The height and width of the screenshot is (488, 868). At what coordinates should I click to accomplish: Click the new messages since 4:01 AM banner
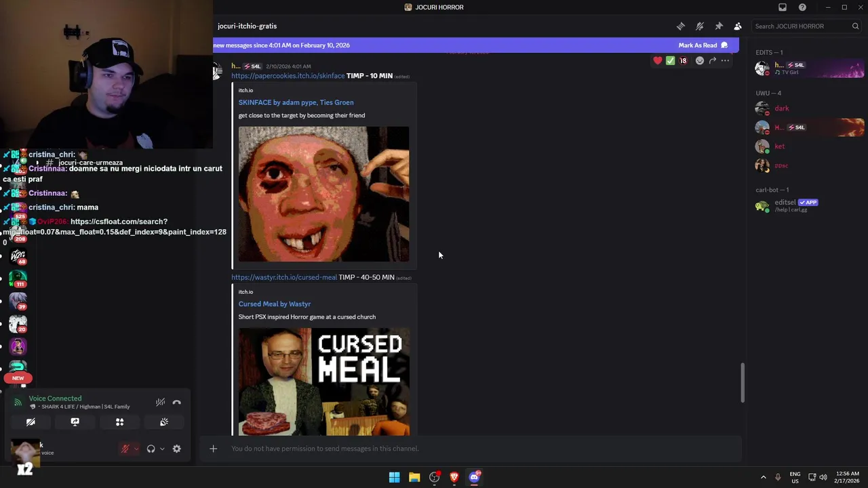281,45
